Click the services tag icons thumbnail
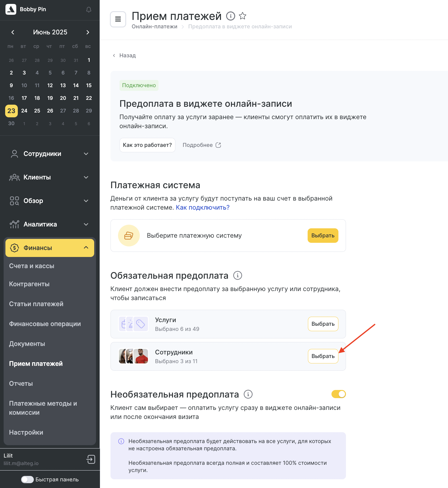Image resolution: width=448 pixels, height=488 pixels. 133,324
